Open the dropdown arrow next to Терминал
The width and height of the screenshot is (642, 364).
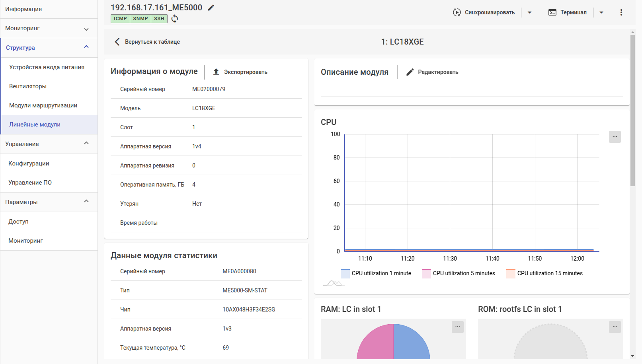601,12
